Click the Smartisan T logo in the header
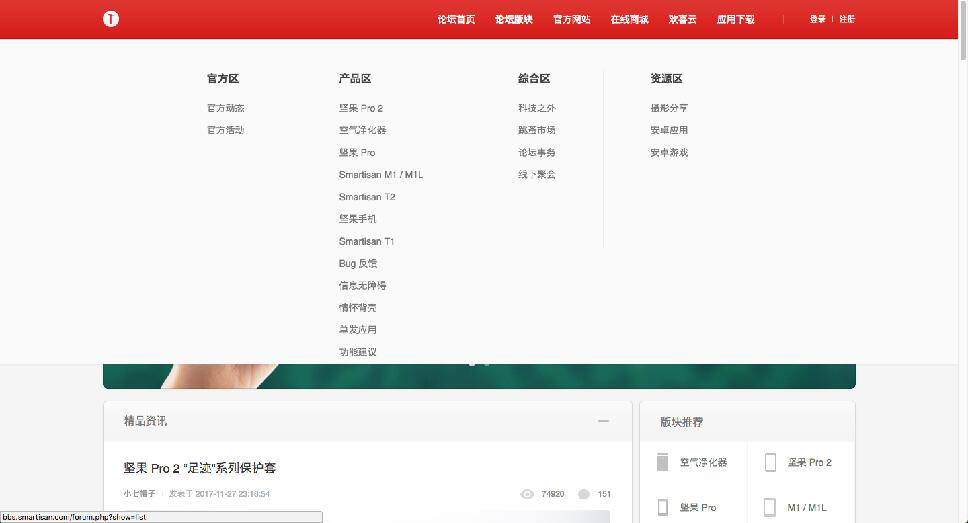 tap(111, 19)
